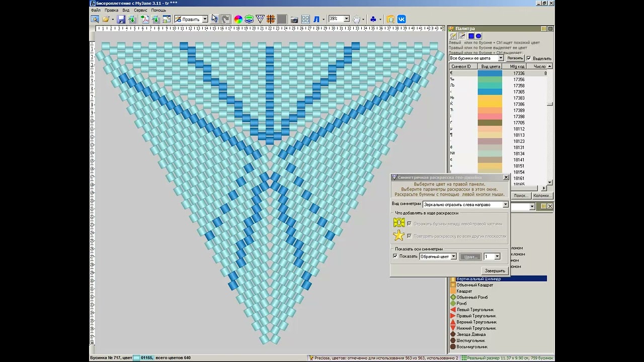The image size is (644, 362).
Task: Click the pencil icon in Палитра panel
Action: (x=453, y=36)
